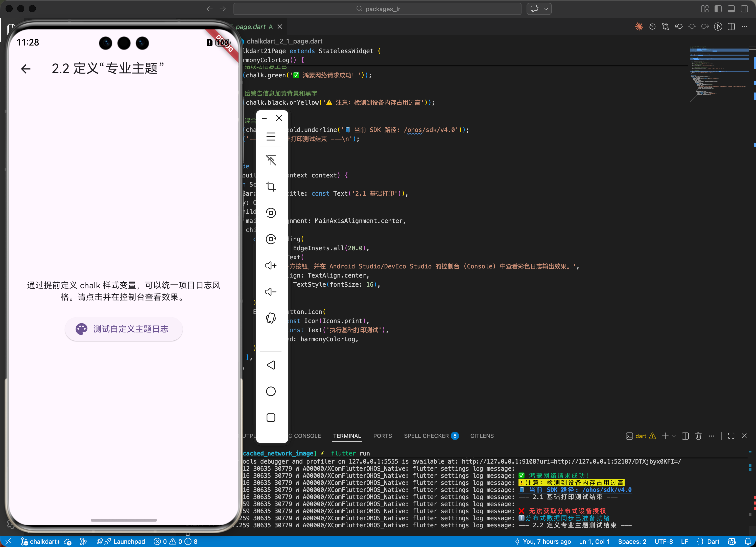Open terminal panel more actions ellipsis
This screenshot has height=547, width=756.
click(x=711, y=436)
